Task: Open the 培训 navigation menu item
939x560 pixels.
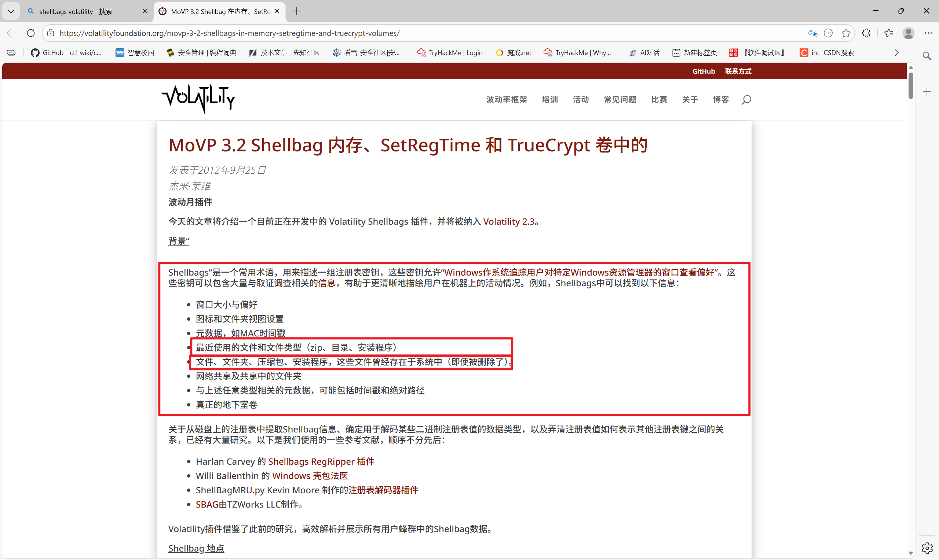Action: coord(550,100)
